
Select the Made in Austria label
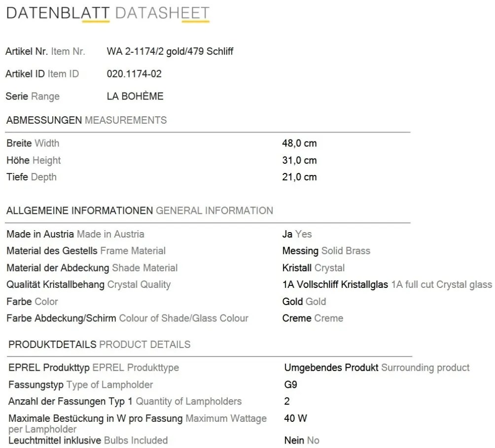(75, 234)
